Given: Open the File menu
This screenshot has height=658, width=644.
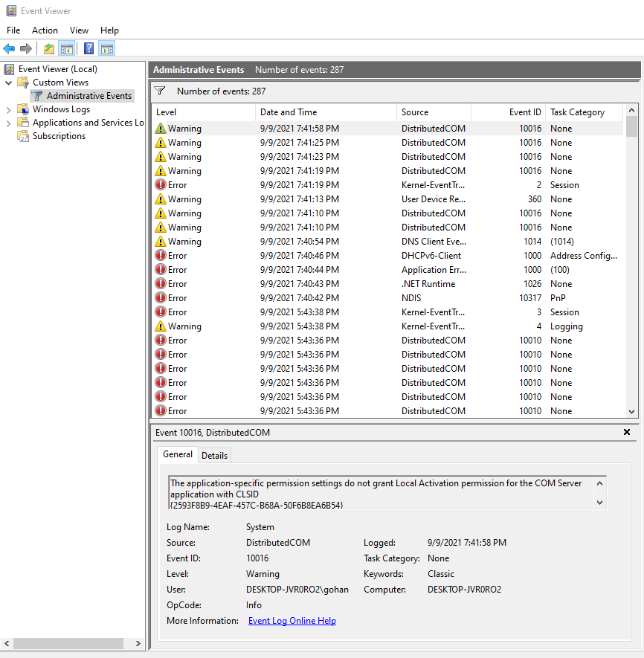Looking at the screenshot, I should point(13,30).
